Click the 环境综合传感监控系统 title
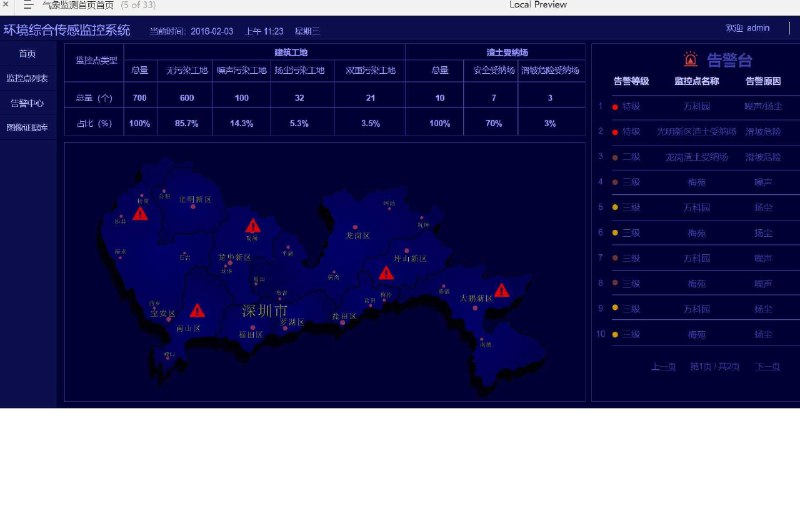Screen dimensions: 800x526 [67, 30]
